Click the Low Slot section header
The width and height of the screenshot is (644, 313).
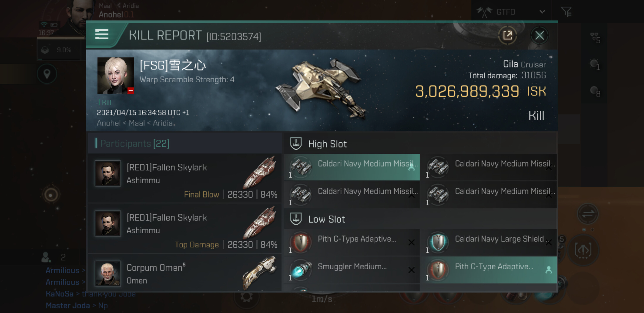(326, 219)
